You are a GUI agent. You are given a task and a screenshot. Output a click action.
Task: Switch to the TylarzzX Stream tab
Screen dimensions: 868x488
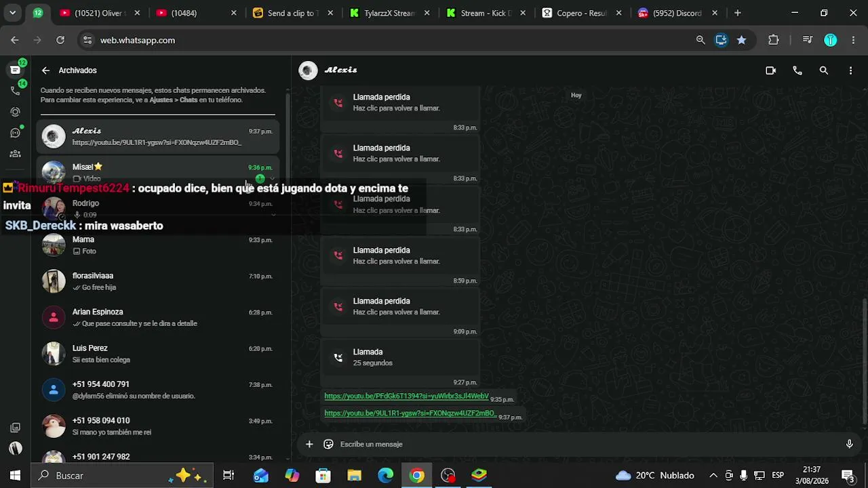coord(390,13)
